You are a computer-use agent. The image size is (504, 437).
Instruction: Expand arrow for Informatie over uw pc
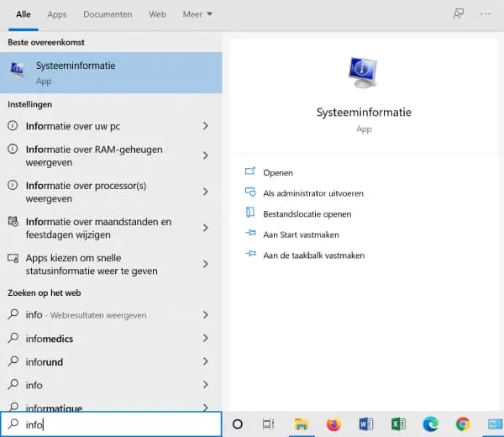click(x=206, y=126)
